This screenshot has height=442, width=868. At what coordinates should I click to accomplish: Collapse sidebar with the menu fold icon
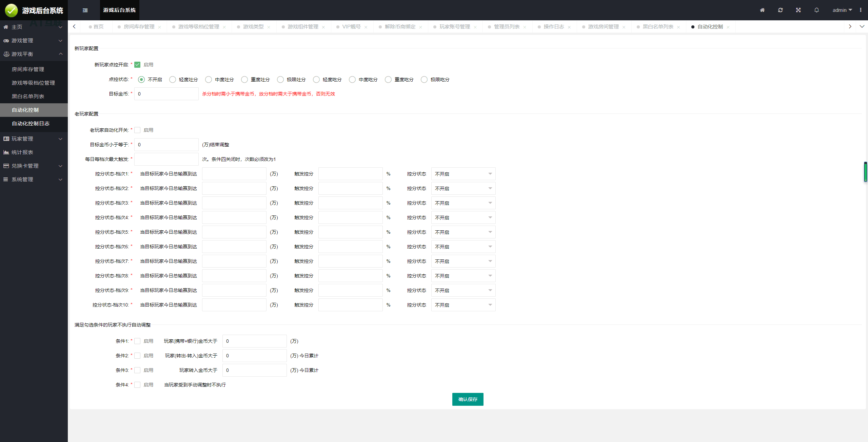85,10
